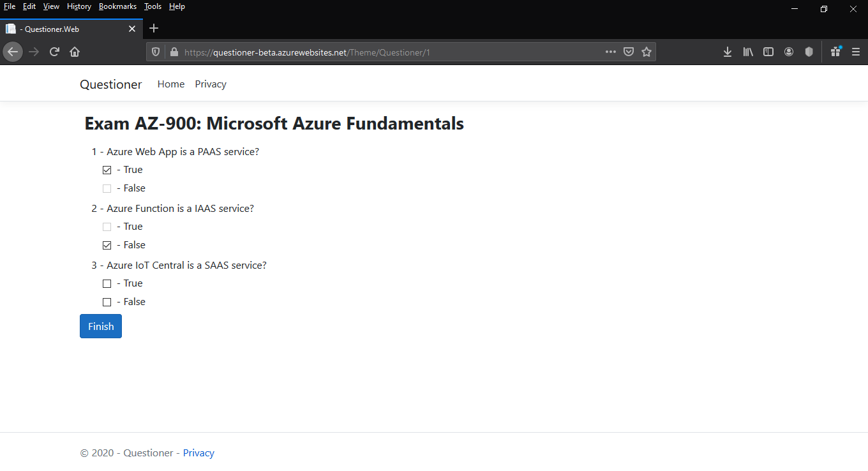This screenshot has width=868, height=471.
Task: Check True for Azure IoT Central question
Action: click(107, 283)
